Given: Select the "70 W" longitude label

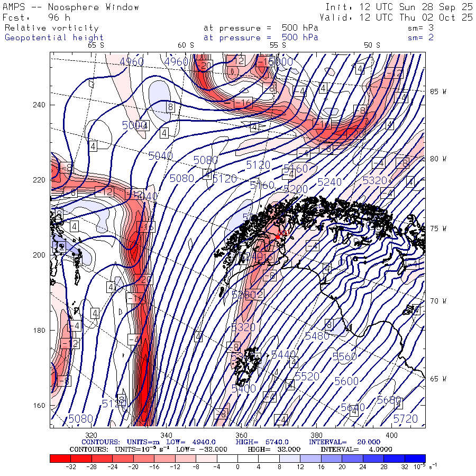Looking at the screenshot, I should click(438, 301).
